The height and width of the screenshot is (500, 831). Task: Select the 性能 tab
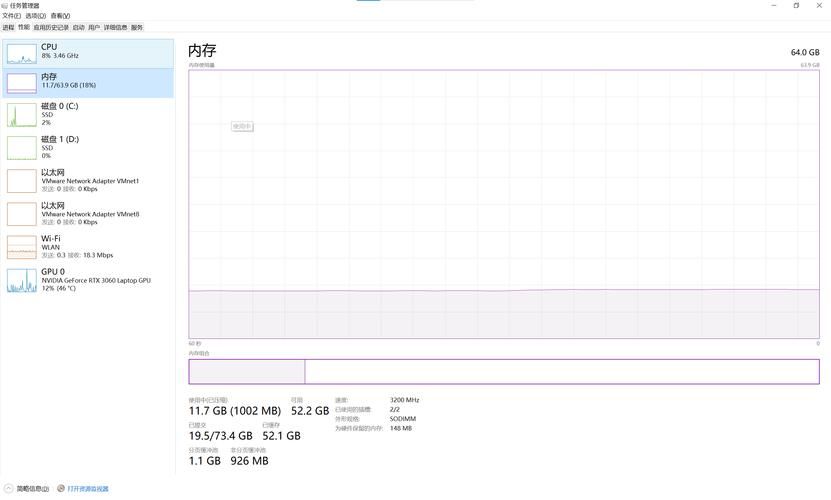coord(24,27)
